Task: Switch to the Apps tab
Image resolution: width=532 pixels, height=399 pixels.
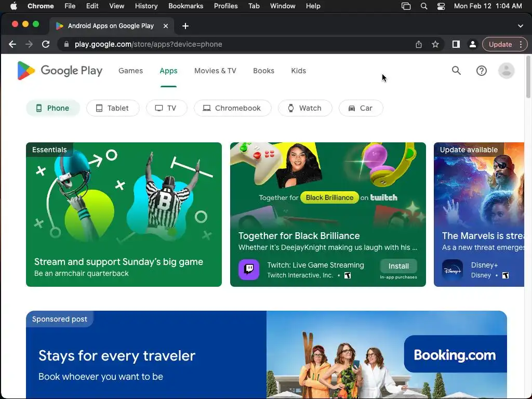Action: coord(169,71)
